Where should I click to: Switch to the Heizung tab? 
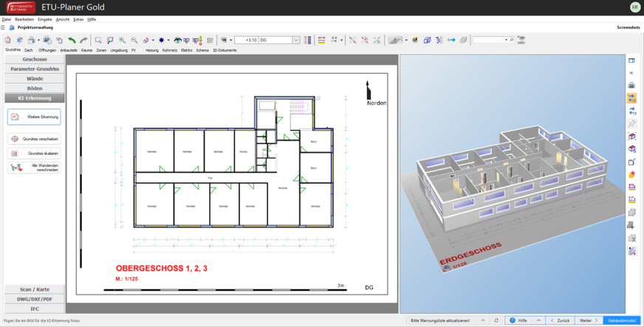click(152, 50)
